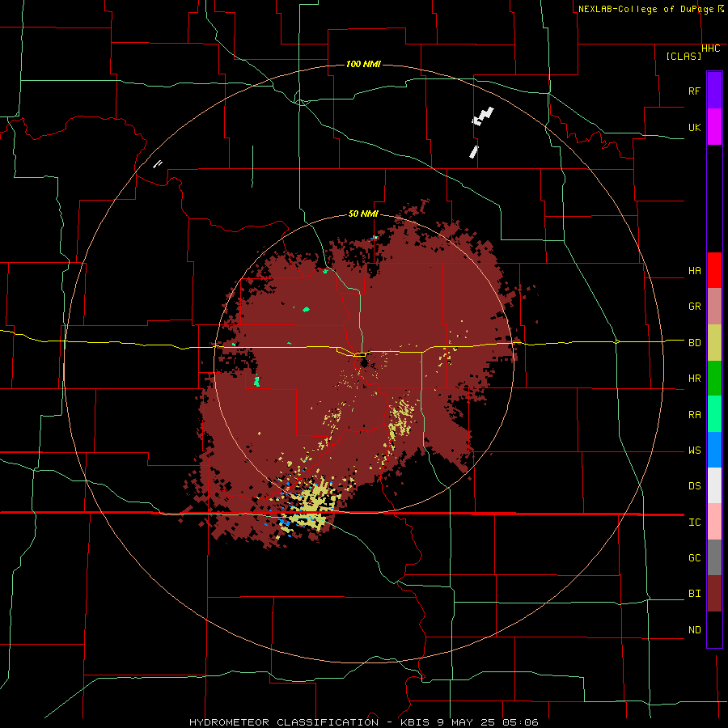Pick the HR green legend swatch
Screen dimensions: 728x728
[714, 379]
